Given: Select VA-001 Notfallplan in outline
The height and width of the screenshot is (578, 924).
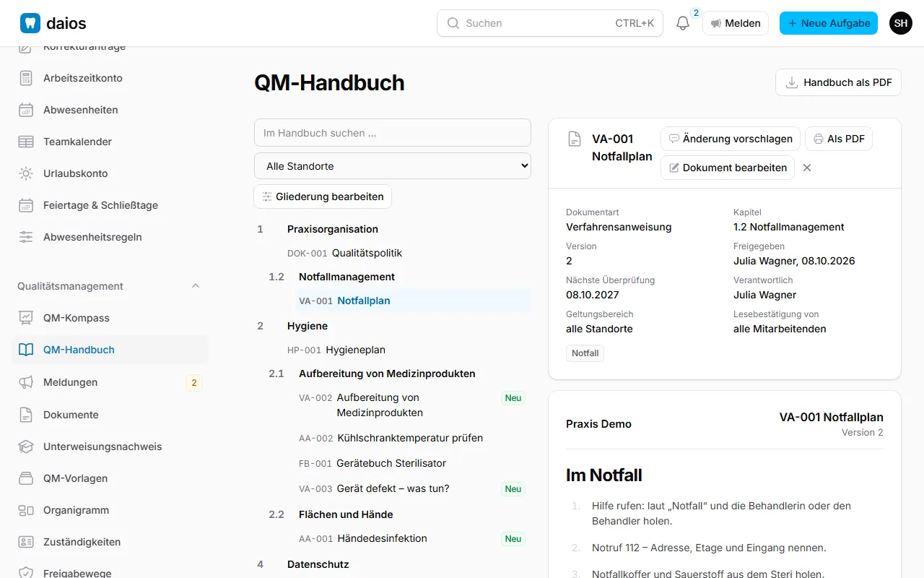Looking at the screenshot, I should click(x=413, y=301).
